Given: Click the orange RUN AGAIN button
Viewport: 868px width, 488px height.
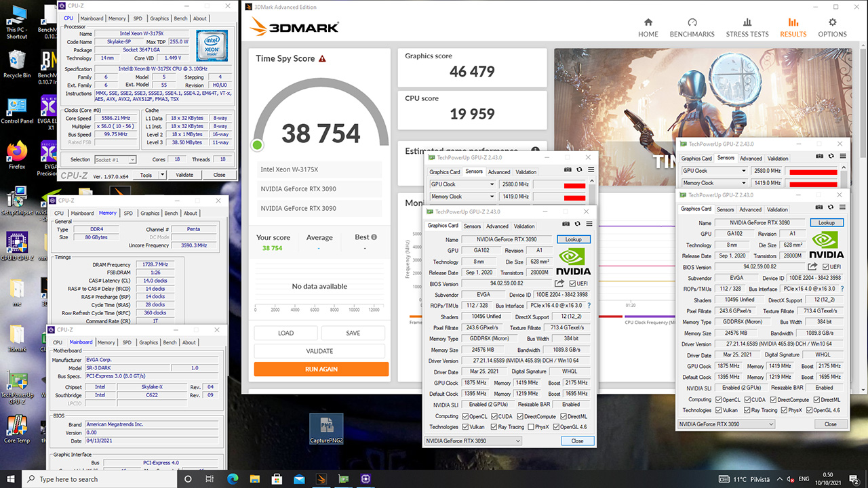Looking at the screenshot, I should (x=321, y=369).
